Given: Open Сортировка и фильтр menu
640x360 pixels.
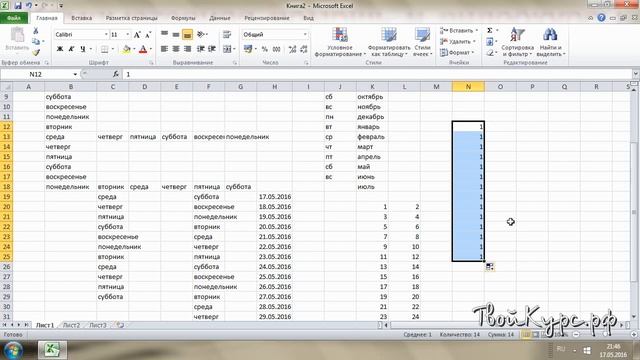Looking at the screenshot, I should click(518, 42).
